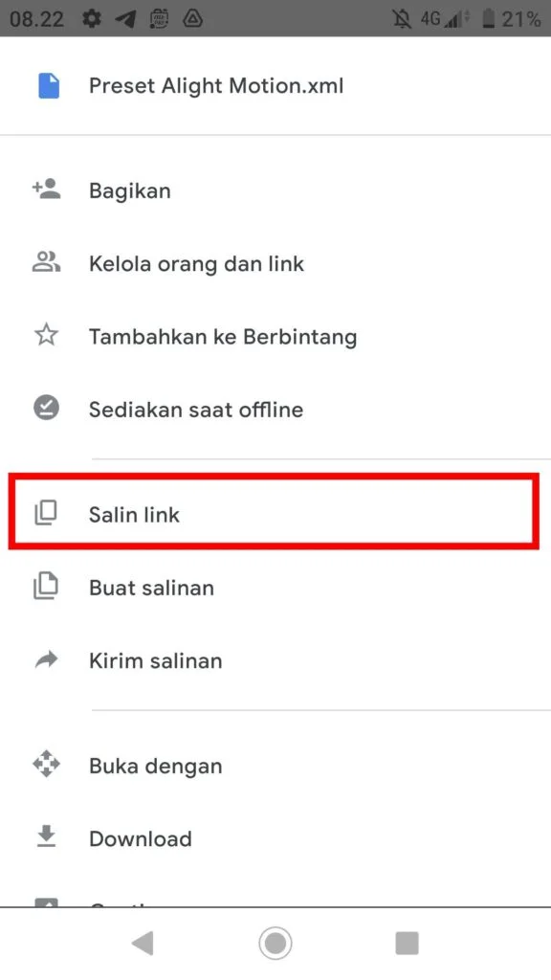551x980 pixels.
Task: Choose Buat salinan entry
Action: [x=275, y=588]
